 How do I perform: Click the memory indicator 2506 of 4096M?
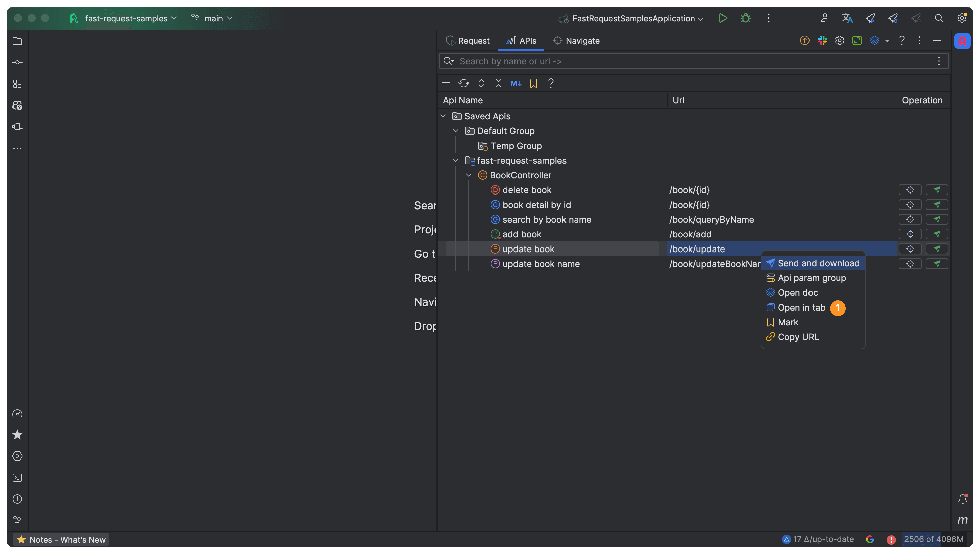pos(933,539)
